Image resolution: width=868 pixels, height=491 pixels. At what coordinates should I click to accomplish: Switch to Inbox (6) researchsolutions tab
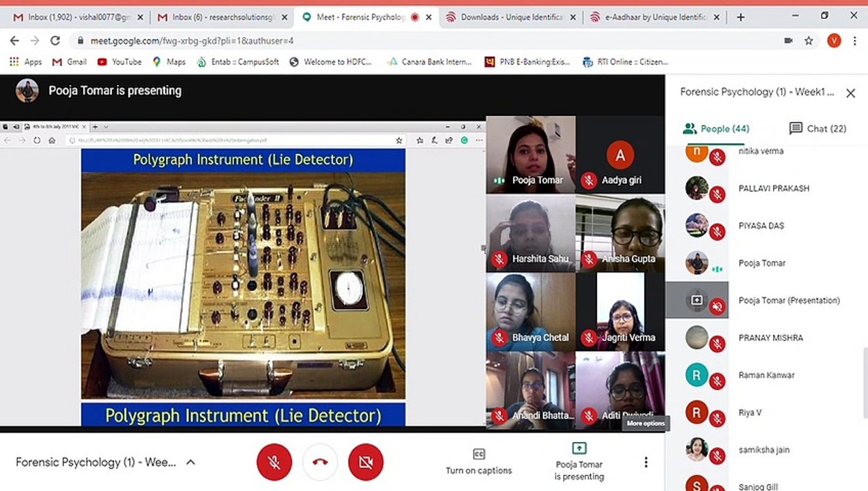click(222, 17)
